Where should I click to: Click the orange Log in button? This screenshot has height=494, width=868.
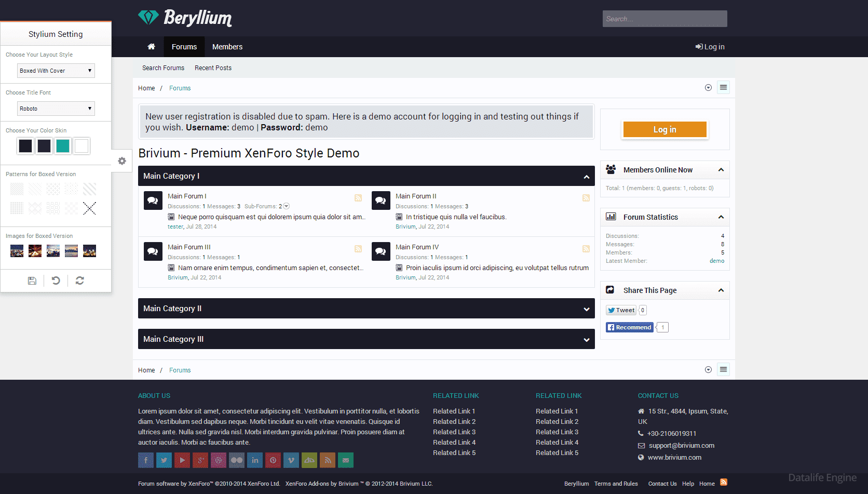click(665, 129)
